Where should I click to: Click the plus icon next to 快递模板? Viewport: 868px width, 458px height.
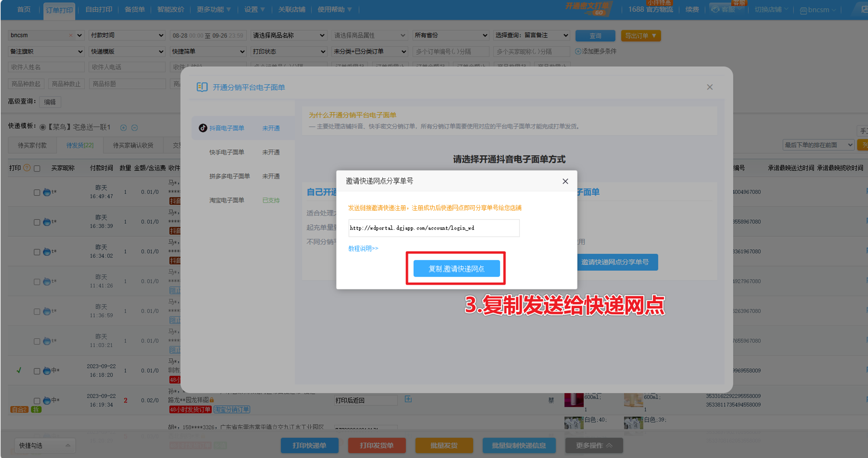[123, 128]
